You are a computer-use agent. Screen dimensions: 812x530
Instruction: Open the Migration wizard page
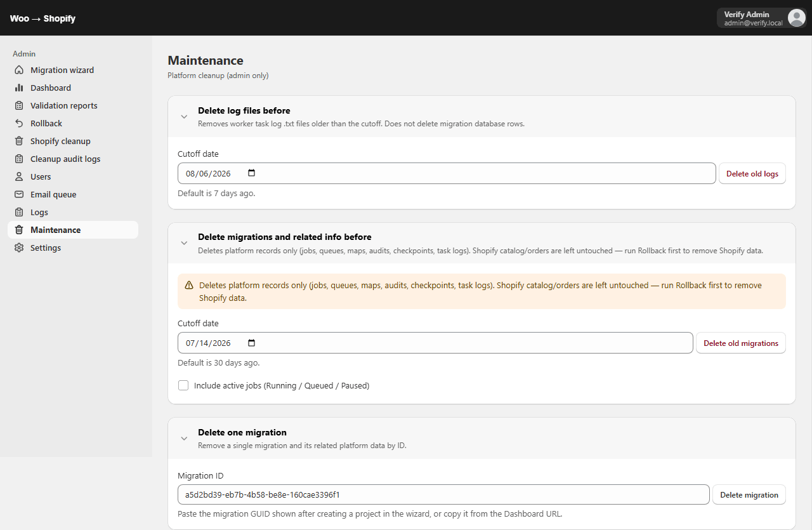click(73, 70)
